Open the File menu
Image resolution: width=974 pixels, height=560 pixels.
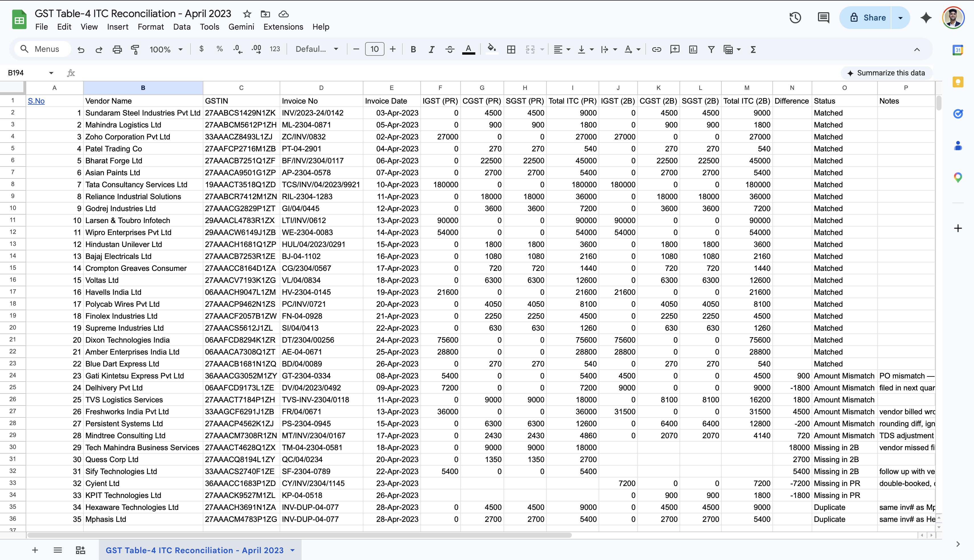point(42,27)
